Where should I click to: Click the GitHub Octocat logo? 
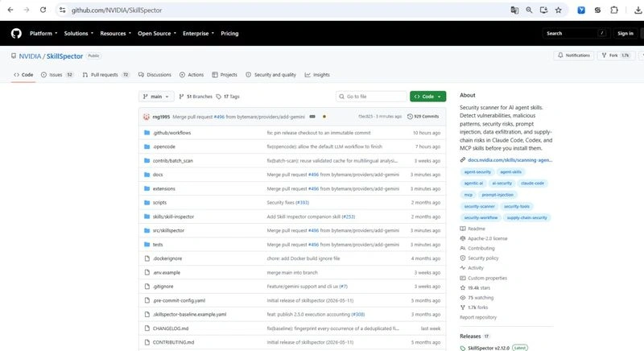(x=16, y=33)
